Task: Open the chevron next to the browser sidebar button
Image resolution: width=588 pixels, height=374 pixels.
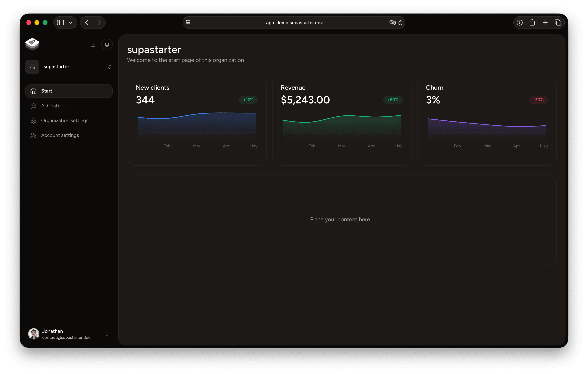Action: (x=71, y=23)
